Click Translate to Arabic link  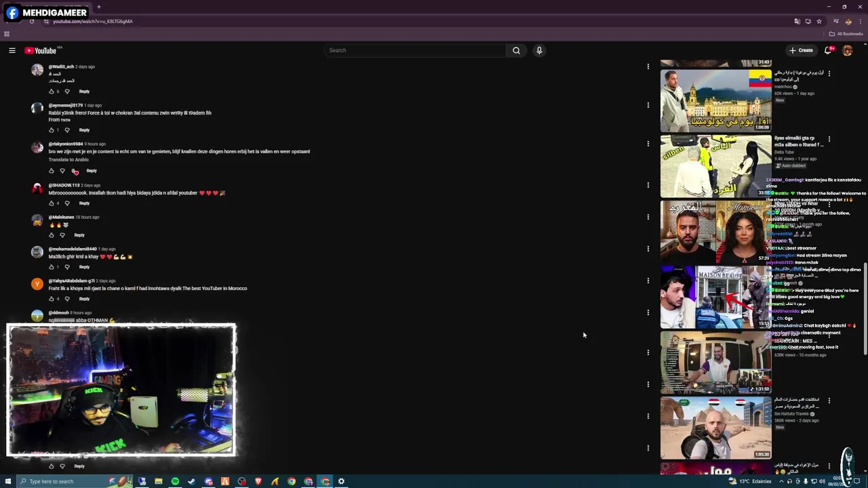click(x=68, y=160)
